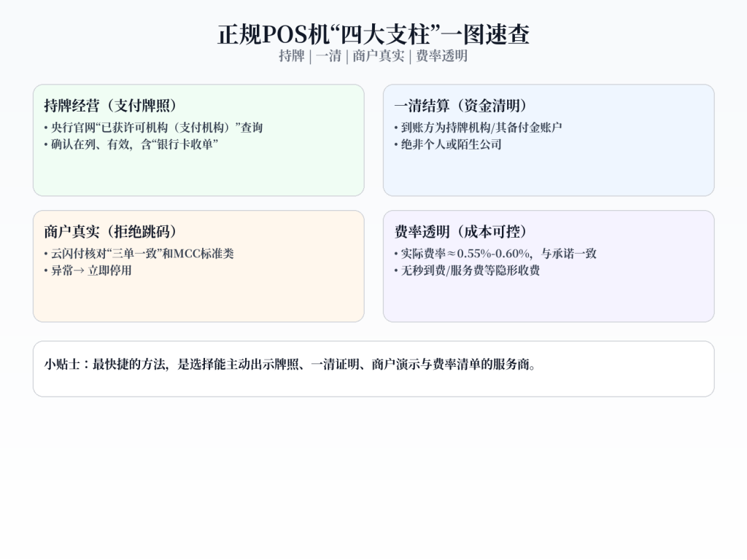Click the "绝非个人或陌生公司" bullet line

[448, 144]
